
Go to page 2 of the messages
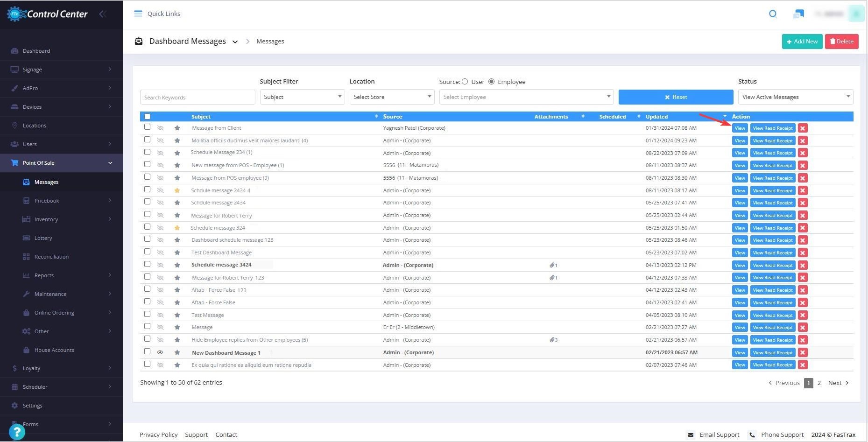819,383
